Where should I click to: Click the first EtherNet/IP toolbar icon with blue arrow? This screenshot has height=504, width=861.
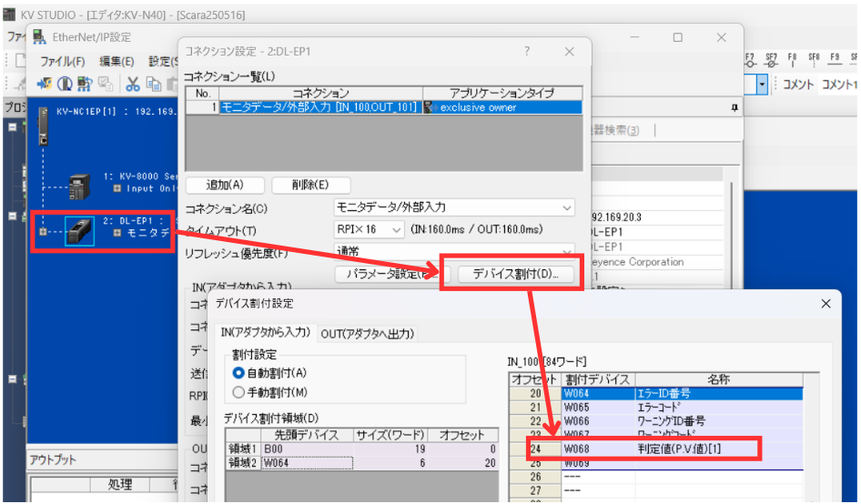point(44,84)
